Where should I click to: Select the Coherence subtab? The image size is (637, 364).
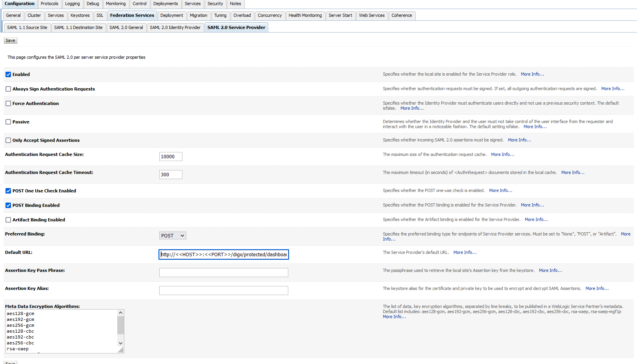click(402, 16)
